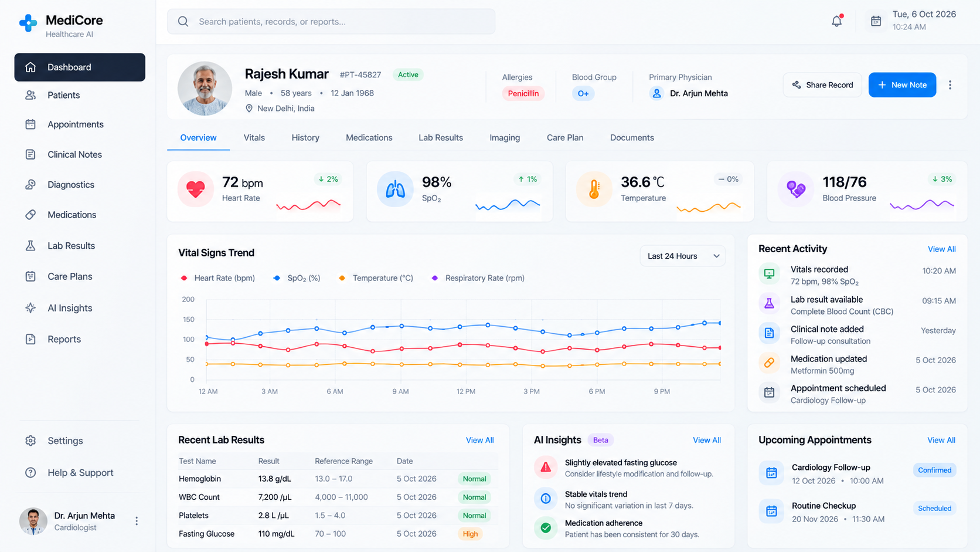Open Clinical Notes in the sidebar
The height and width of the screenshot is (552, 980).
coord(80,154)
